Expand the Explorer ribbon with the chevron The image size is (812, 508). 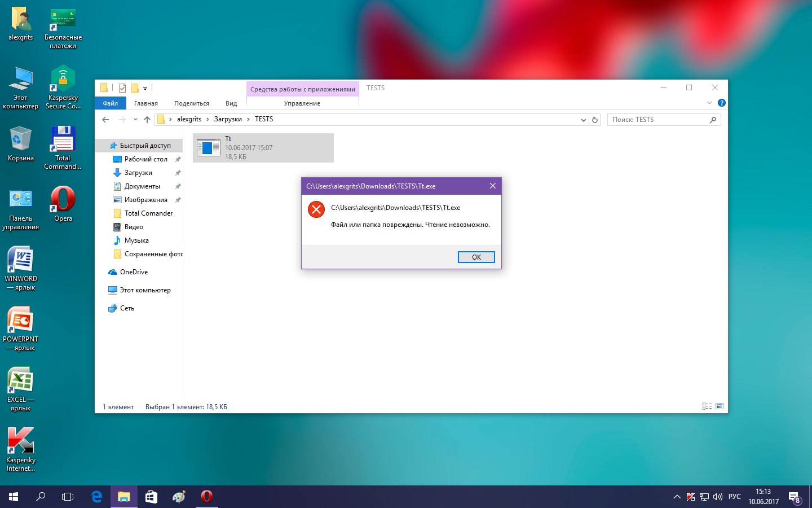[x=709, y=103]
